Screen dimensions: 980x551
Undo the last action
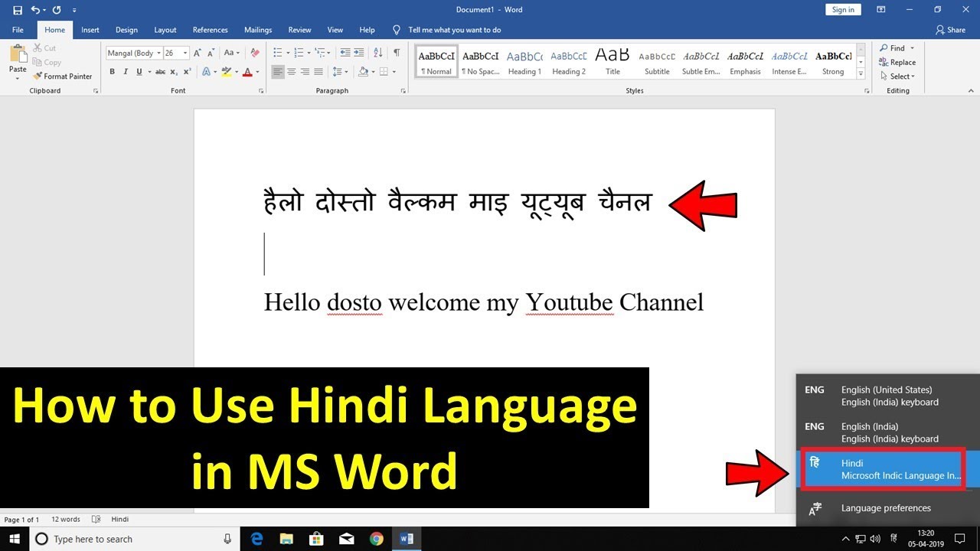click(35, 10)
